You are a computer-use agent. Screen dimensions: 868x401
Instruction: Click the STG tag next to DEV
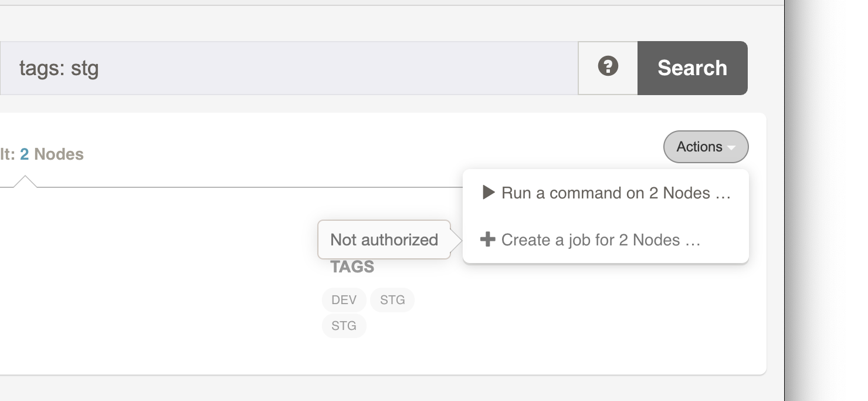point(392,300)
